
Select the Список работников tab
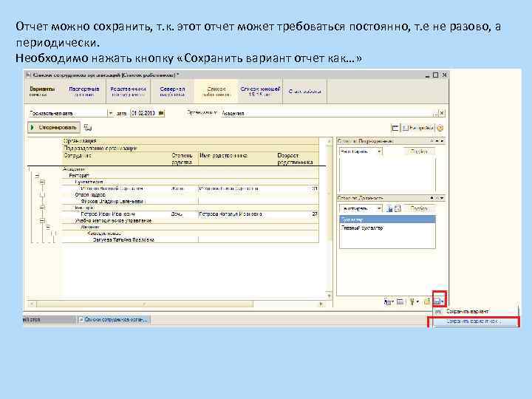[216, 92]
